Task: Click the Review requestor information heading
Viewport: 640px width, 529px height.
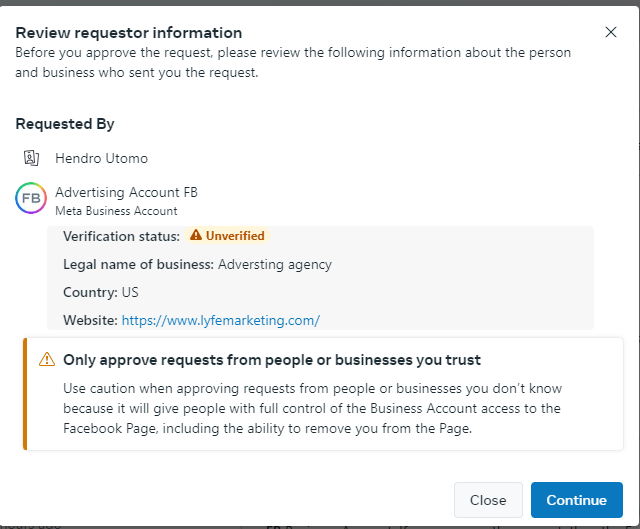Action: tap(129, 33)
